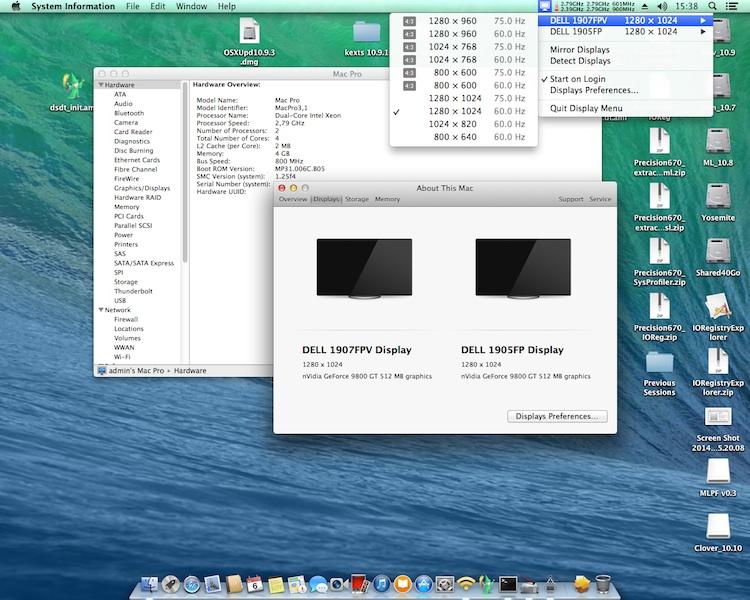This screenshot has width=750, height=600.
Task: Choose 1280 × 960 at 75.0 Hz
Action: pyautogui.click(x=463, y=21)
